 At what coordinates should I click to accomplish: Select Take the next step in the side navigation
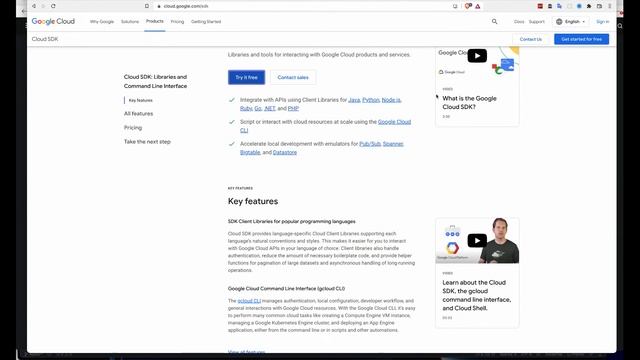click(147, 142)
